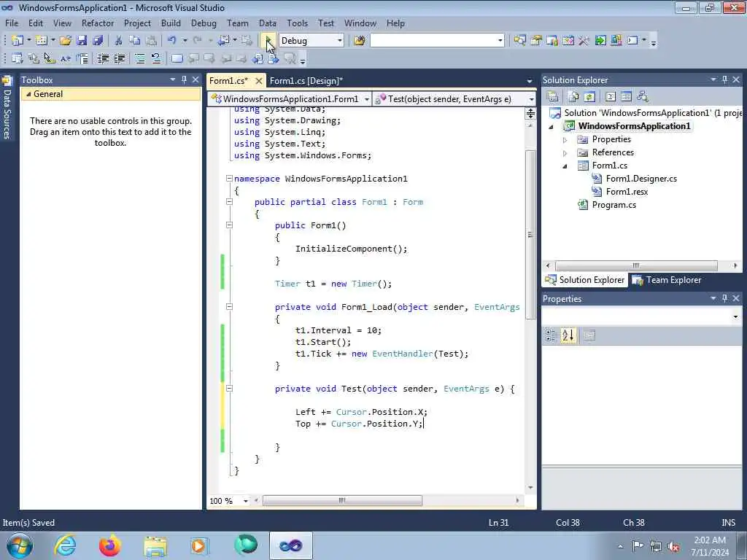Open Windows Explorer folder from taskbar
The image size is (747, 560).
155,545
